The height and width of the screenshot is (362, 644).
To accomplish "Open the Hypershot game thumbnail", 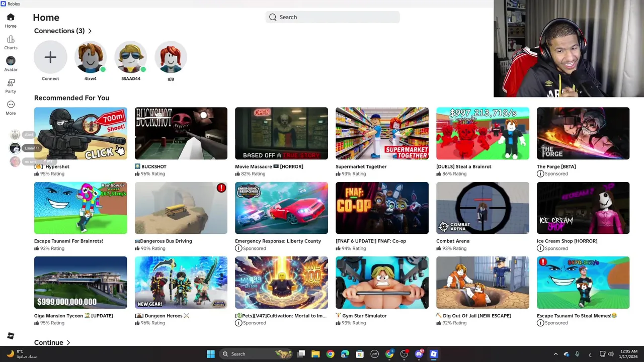I will [x=80, y=133].
